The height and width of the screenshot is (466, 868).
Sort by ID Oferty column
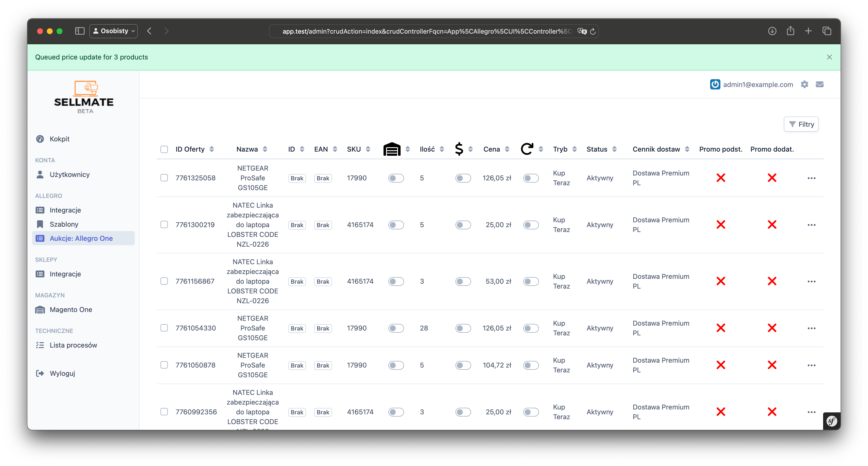click(194, 149)
